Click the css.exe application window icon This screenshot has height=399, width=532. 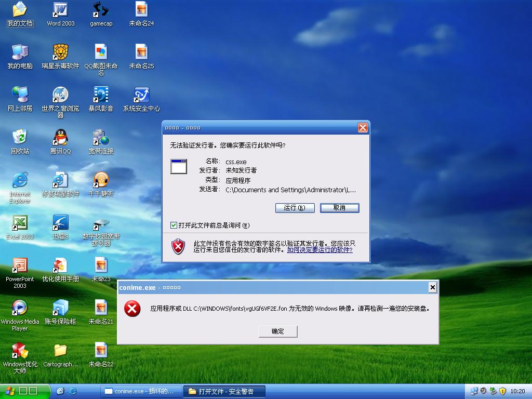coord(179,167)
